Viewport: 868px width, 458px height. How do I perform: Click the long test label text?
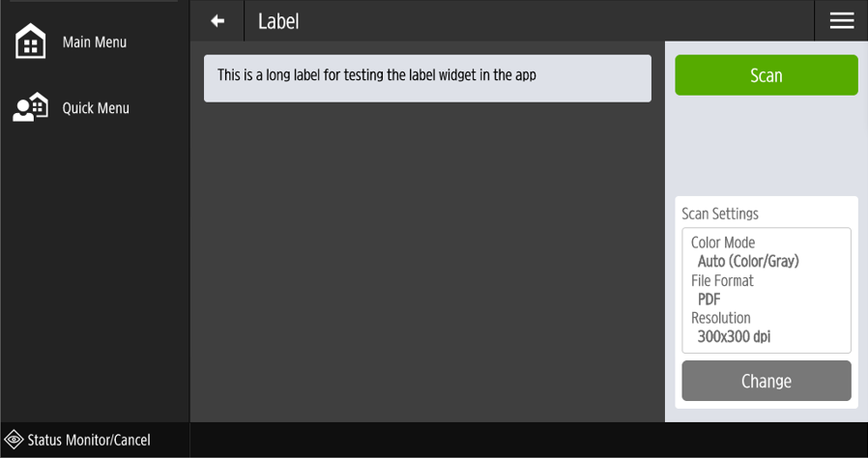click(x=376, y=75)
